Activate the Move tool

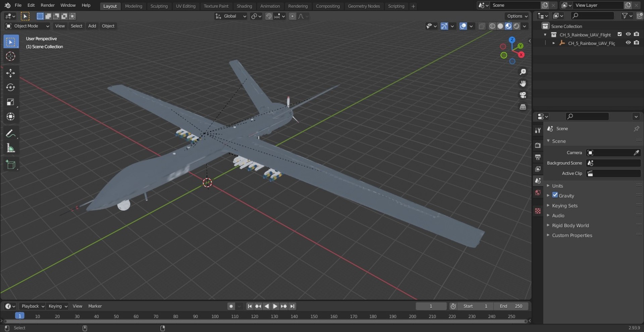11,73
